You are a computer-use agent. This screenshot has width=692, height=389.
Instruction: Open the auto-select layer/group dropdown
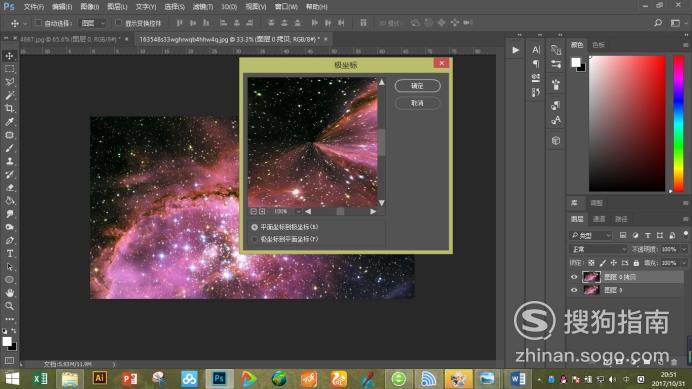pyautogui.click(x=93, y=23)
